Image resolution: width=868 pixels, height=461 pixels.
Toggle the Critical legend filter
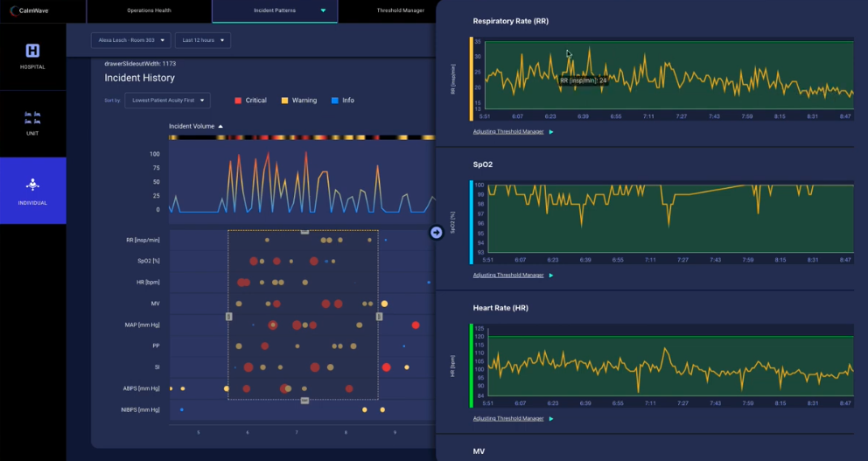tap(250, 101)
